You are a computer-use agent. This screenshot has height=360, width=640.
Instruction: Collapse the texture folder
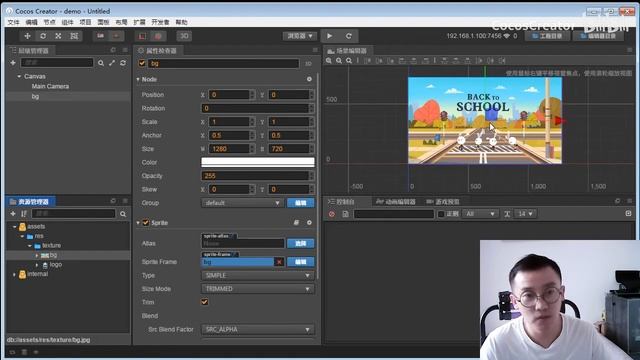click(x=29, y=246)
